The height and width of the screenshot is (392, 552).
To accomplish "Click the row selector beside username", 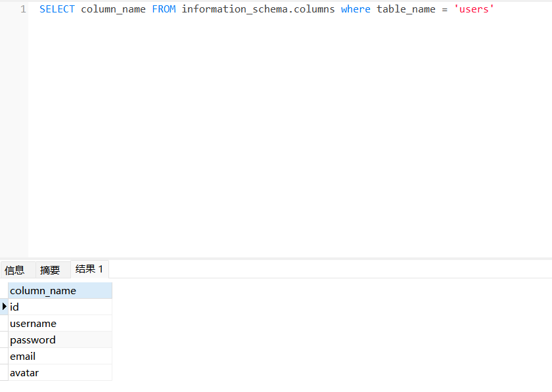I will click(4, 323).
